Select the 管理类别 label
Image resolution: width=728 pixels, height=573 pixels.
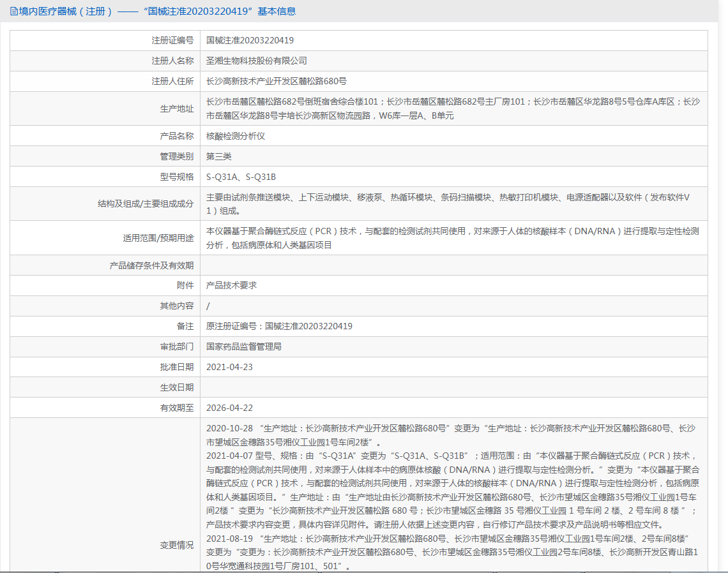pos(176,156)
